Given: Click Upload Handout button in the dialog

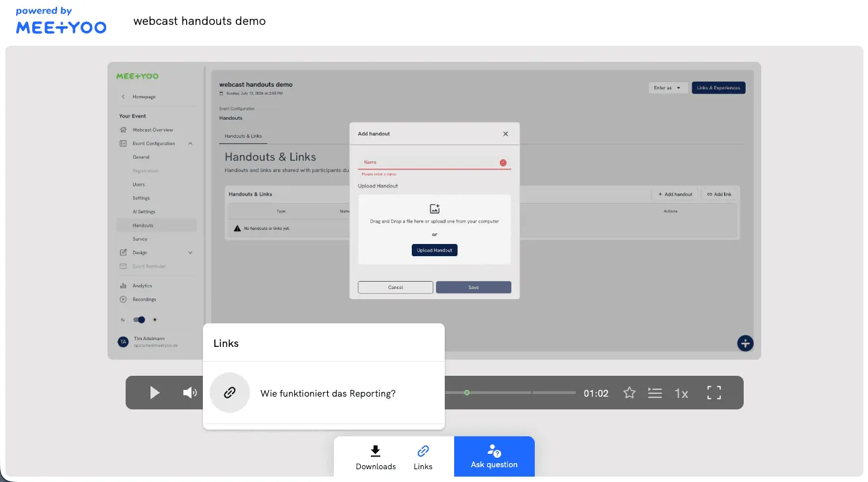Looking at the screenshot, I should [x=435, y=250].
